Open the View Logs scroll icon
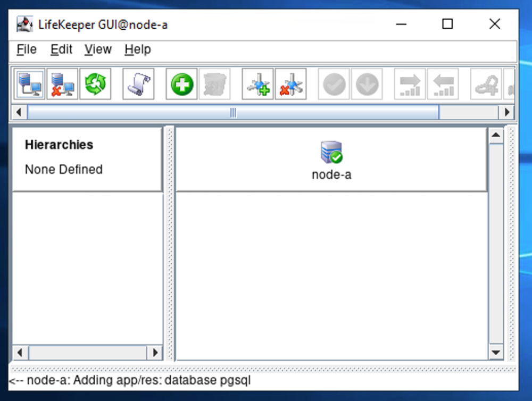The height and width of the screenshot is (401, 532). click(138, 84)
